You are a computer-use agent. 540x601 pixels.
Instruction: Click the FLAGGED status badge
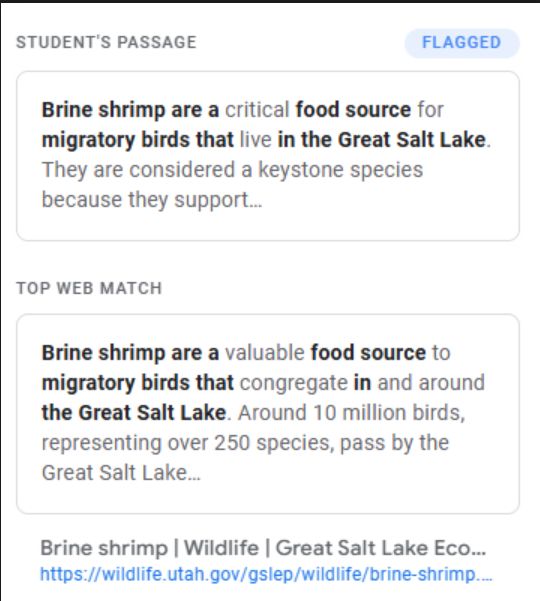(x=462, y=43)
